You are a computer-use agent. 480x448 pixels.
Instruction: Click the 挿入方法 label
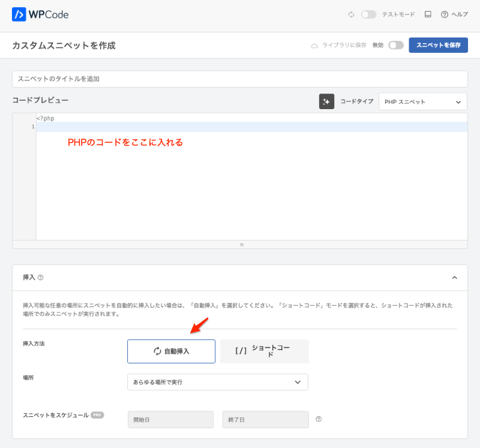[x=34, y=344]
